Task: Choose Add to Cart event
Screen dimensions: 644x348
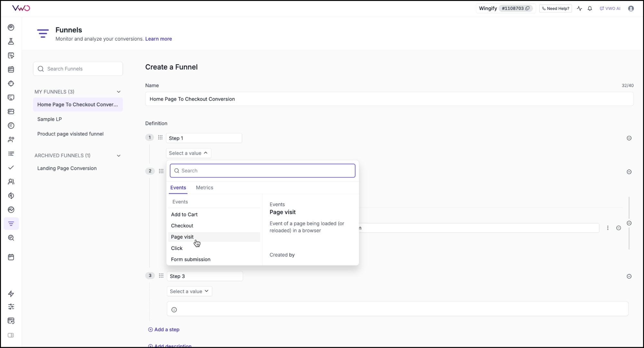Action: (184, 215)
